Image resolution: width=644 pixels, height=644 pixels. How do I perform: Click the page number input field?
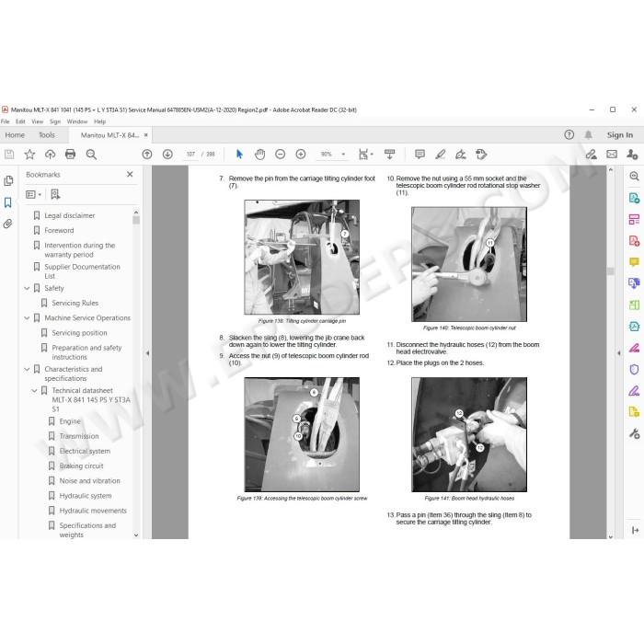(x=190, y=155)
